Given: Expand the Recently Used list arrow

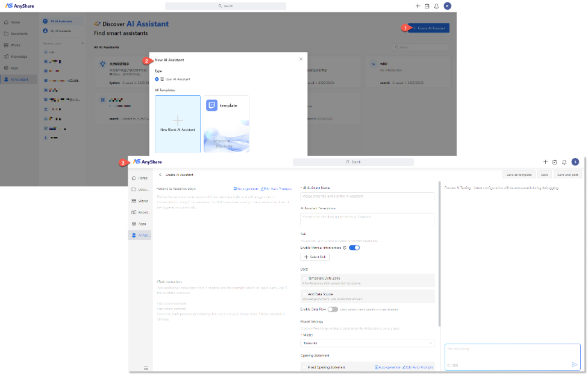Looking at the screenshot, I should point(83,44).
